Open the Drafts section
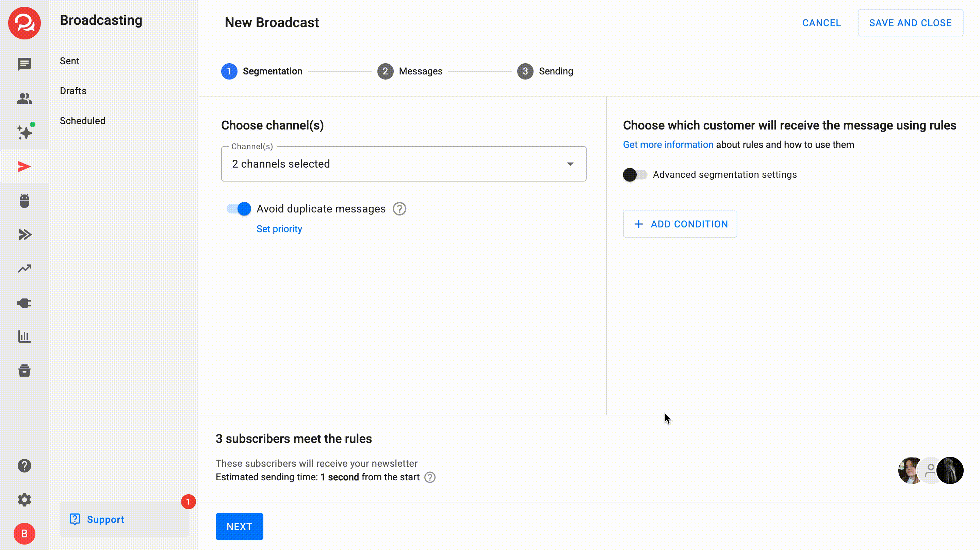Image resolution: width=980 pixels, height=550 pixels. tap(73, 91)
